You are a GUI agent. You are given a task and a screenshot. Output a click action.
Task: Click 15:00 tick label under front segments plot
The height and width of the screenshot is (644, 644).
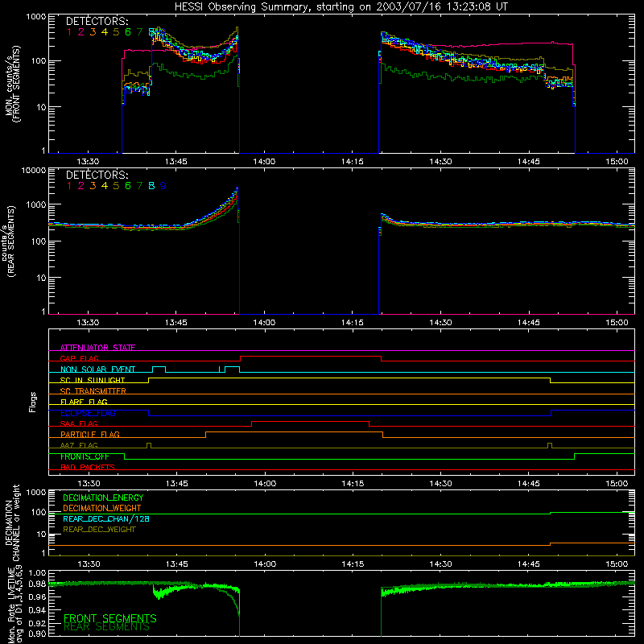coord(617,162)
